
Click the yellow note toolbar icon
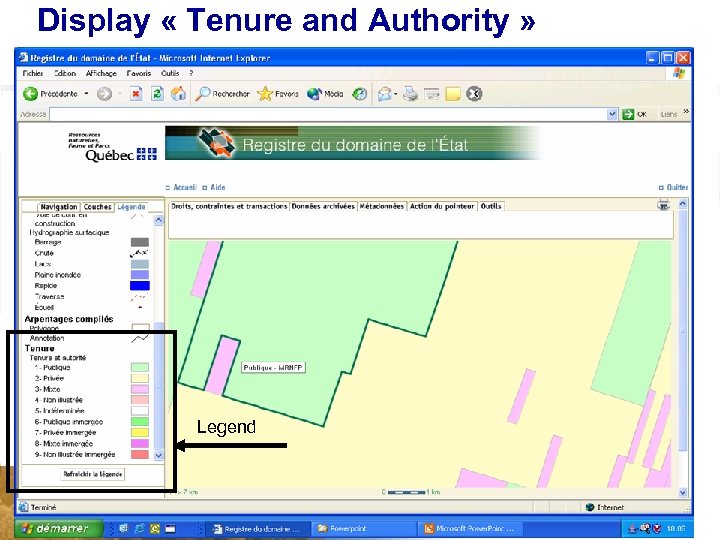point(453,94)
